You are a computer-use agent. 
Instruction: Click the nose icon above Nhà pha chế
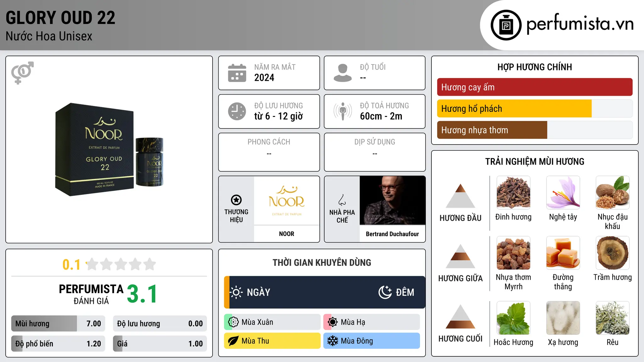(x=342, y=200)
